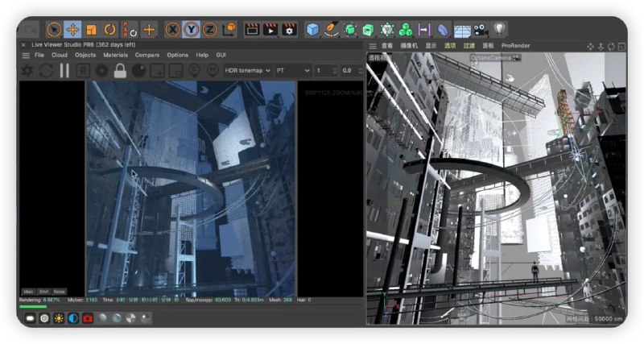Click the Octane settings gear icon
Viewport: 644px width, 344px height.
pos(102,71)
